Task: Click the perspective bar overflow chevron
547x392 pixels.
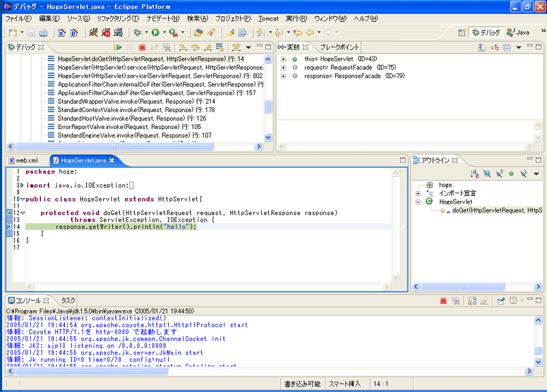Action: pos(543,31)
